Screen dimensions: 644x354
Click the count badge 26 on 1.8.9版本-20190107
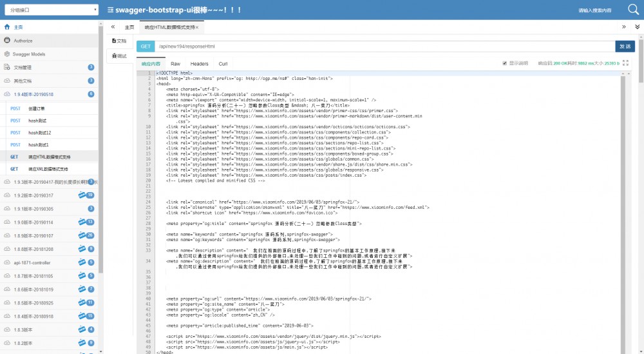pyautogui.click(x=90, y=235)
